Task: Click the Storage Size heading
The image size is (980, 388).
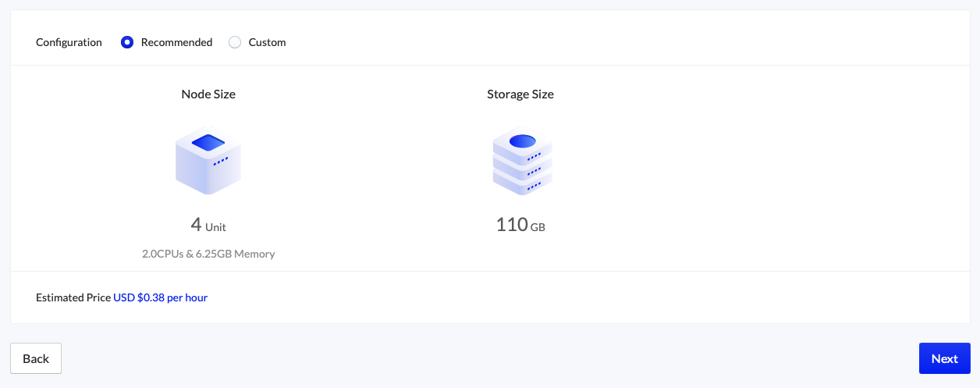Action: tap(520, 94)
